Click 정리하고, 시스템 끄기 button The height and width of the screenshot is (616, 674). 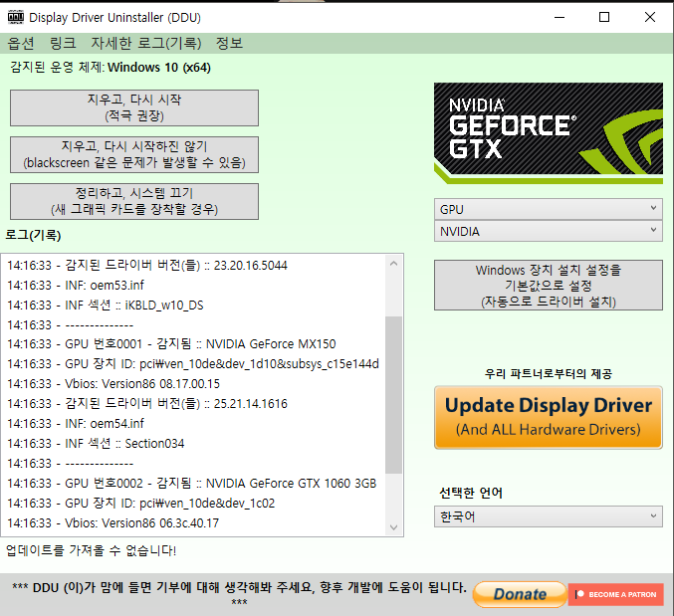[x=134, y=201]
